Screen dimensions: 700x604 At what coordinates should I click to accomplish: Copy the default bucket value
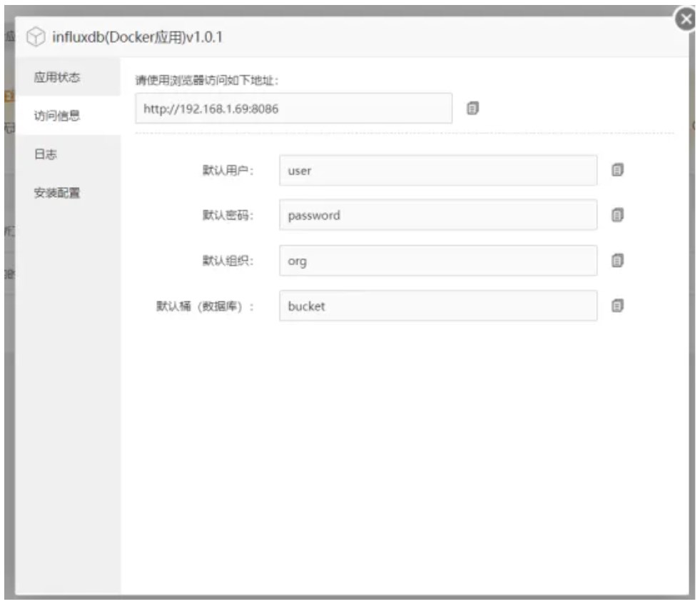coord(617,306)
